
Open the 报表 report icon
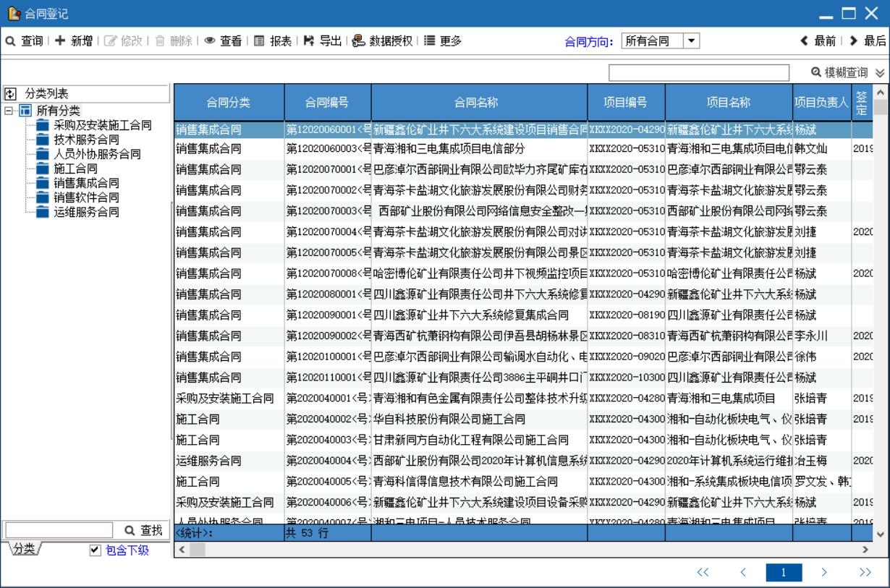(x=258, y=41)
